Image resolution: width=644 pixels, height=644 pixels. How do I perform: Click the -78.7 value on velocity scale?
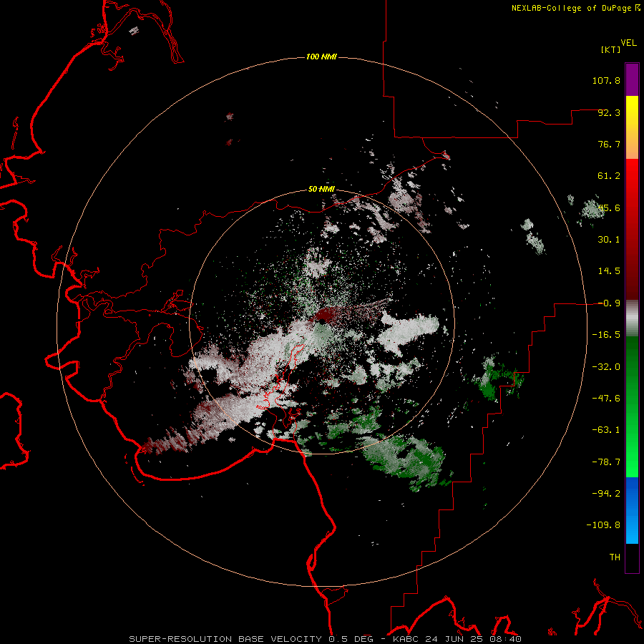click(x=606, y=462)
